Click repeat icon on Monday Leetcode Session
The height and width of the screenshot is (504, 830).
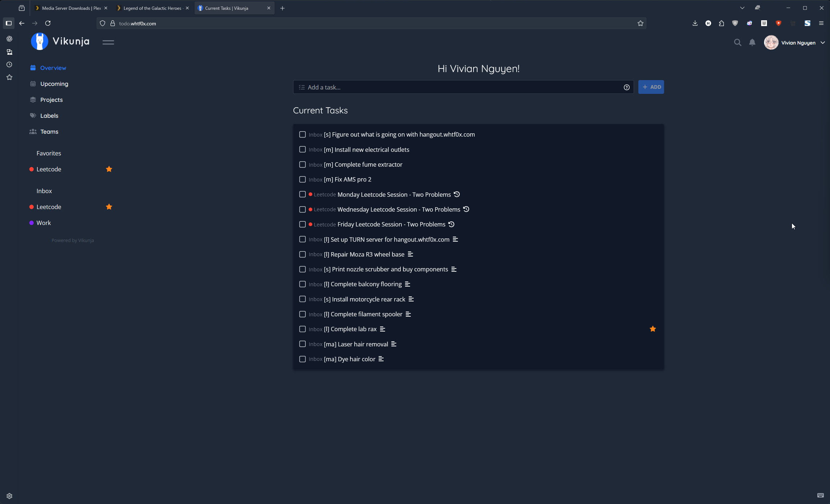[457, 195]
